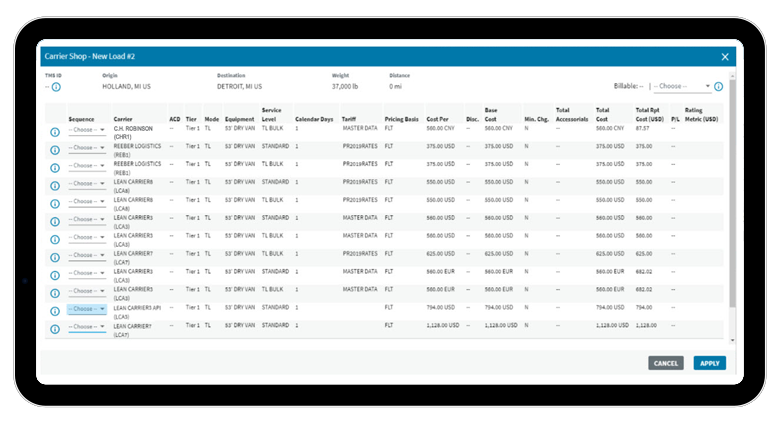The image size is (780, 428).
Task: Open Sequence dropdown for second Reeber Logistics row
Action: coord(87,166)
